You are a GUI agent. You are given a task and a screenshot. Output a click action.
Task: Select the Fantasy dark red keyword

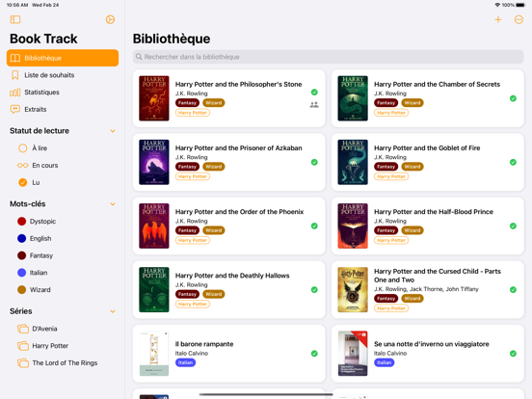63,255
